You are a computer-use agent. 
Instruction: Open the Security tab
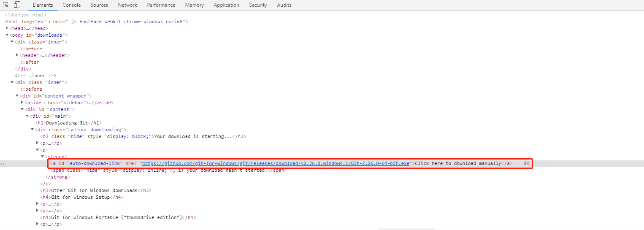[258, 5]
